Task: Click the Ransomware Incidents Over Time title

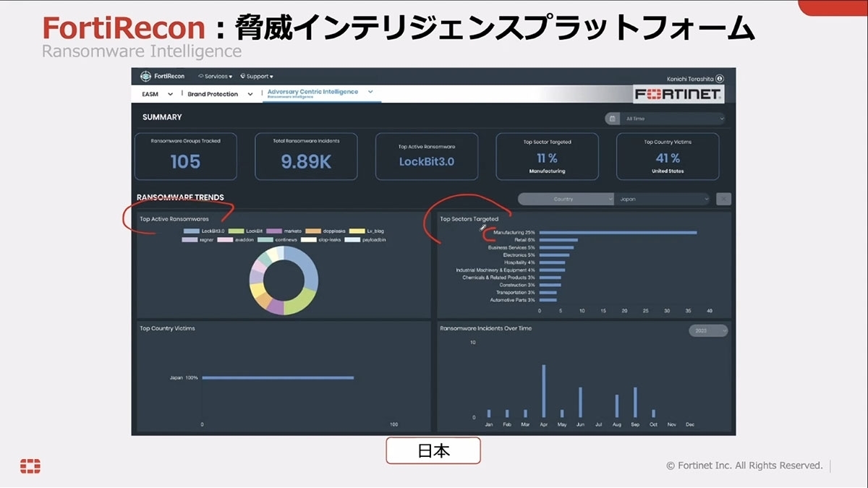Action: (485, 328)
